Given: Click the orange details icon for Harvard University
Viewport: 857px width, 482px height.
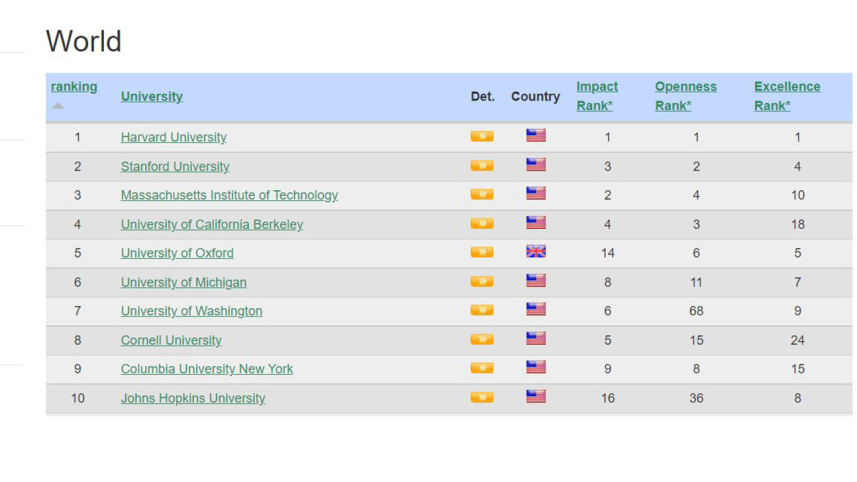Looking at the screenshot, I should [x=481, y=136].
